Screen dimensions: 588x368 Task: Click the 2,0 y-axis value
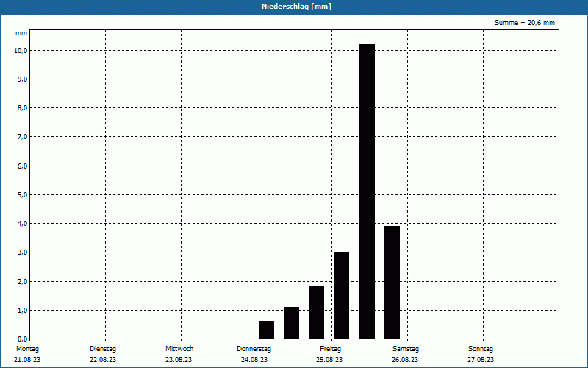22,282
